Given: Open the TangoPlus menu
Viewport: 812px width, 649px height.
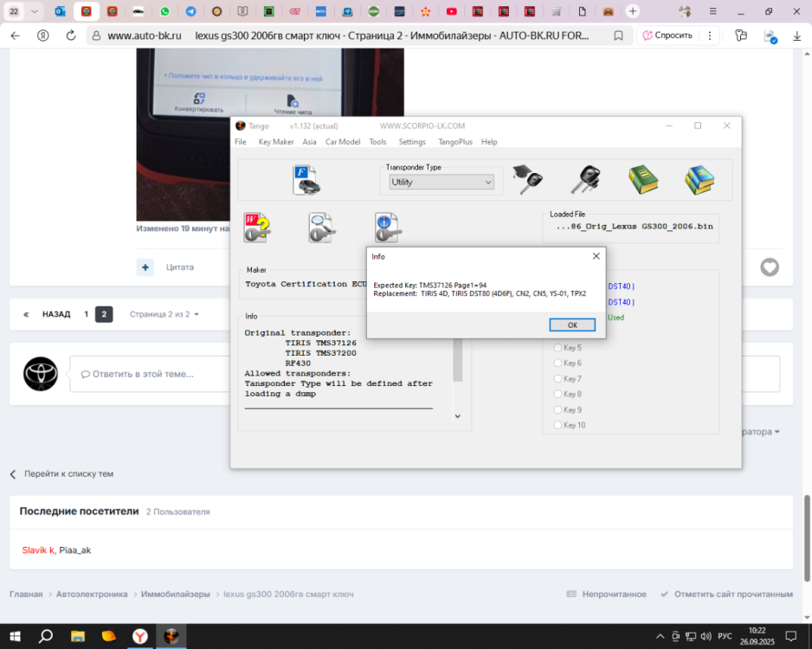Looking at the screenshot, I should 455,142.
